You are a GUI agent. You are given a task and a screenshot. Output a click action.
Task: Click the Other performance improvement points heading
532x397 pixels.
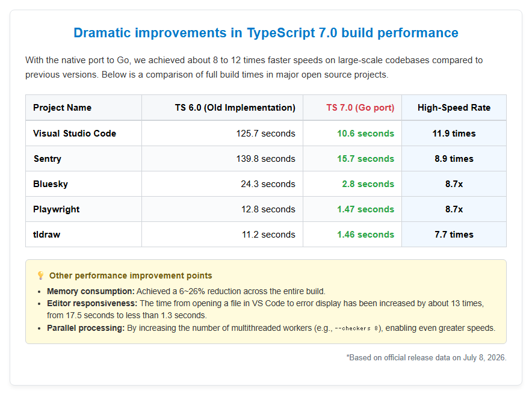tap(131, 275)
